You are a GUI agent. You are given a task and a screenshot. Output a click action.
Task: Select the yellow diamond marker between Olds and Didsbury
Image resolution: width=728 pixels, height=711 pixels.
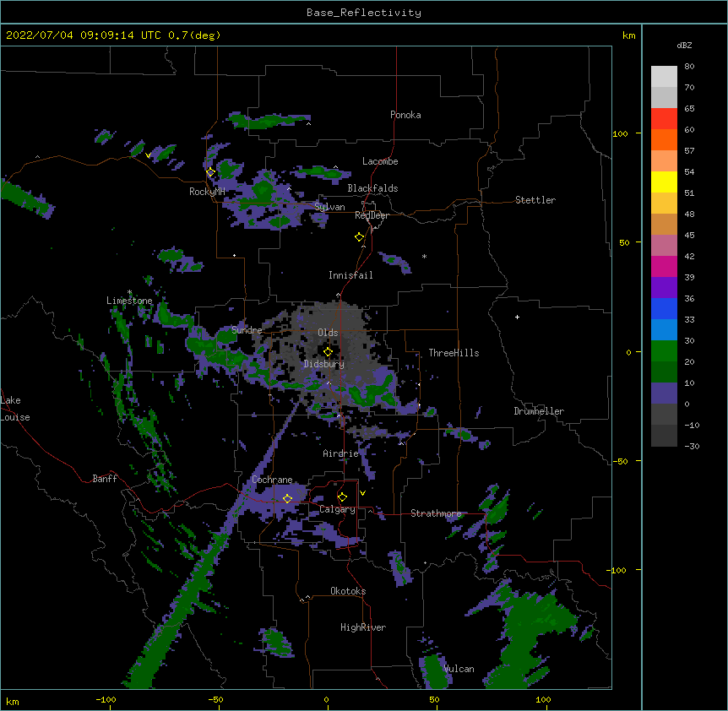coord(328,351)
